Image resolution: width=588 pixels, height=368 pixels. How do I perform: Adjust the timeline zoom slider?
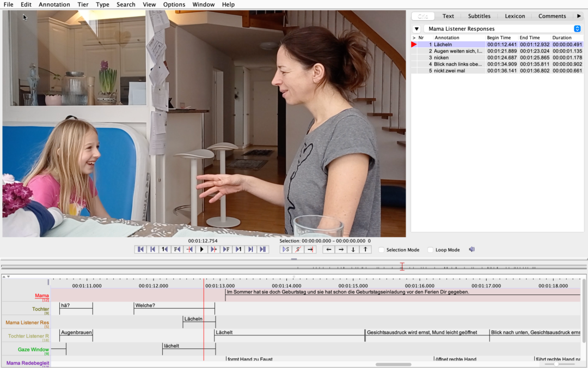tap(556, 364)
